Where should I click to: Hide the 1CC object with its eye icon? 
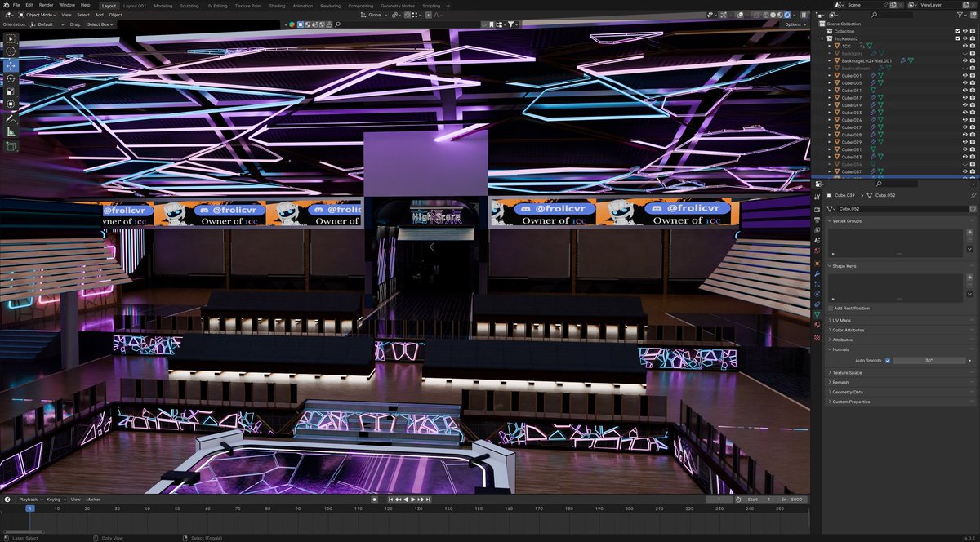[964, 46]
